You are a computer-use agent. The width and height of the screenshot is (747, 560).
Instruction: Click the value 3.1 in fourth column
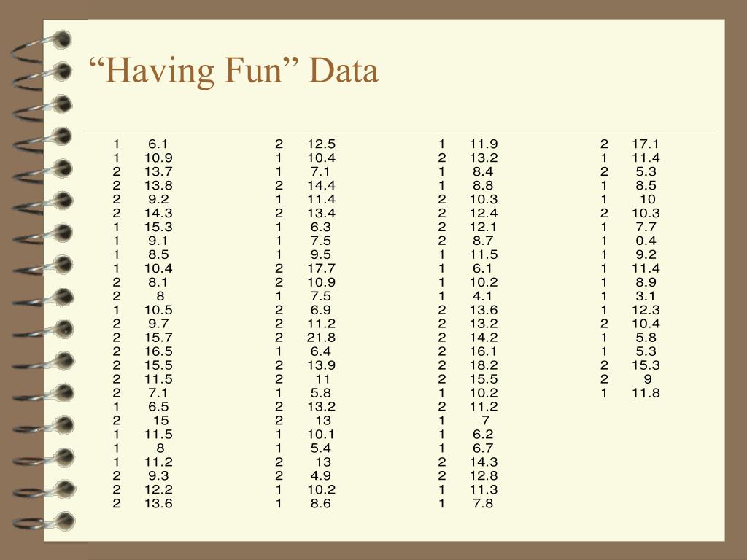click(646, 296)
